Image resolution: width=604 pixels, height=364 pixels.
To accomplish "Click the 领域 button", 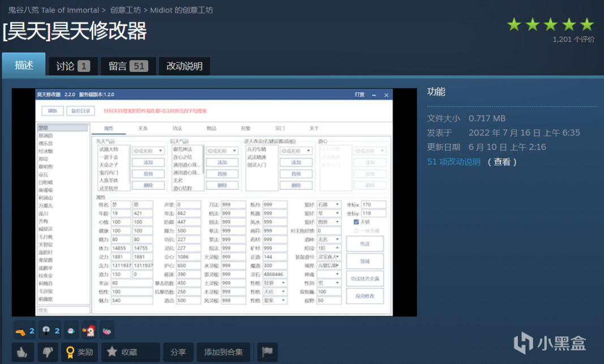I will [365, 261].
